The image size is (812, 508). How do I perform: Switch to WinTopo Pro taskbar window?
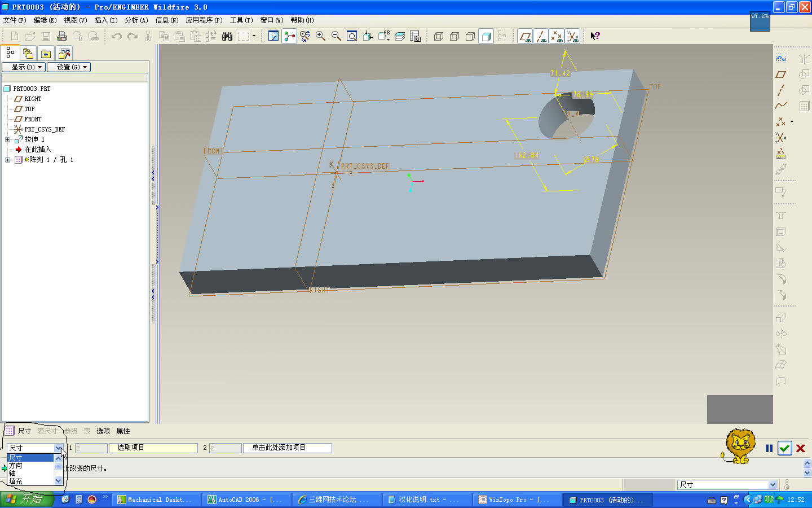tap(517, 500)
